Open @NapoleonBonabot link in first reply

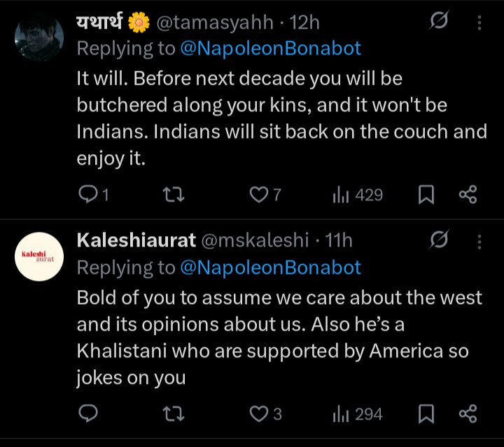click(x=270, y=49)
